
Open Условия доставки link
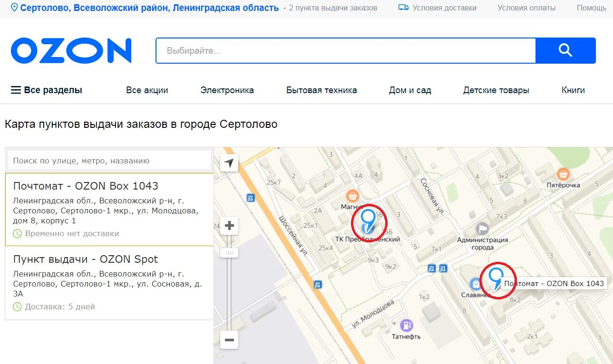coord(444,8)
